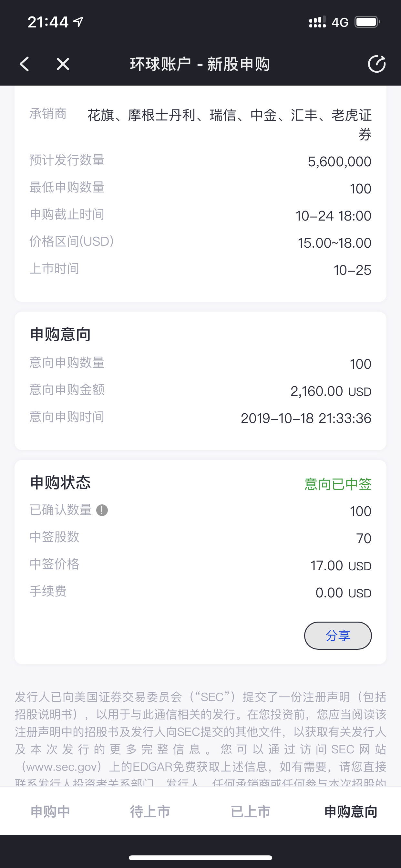This screenshot has height=868, width=401.
Task: Tap the refresh icon in header
Action: coord(376,64)
